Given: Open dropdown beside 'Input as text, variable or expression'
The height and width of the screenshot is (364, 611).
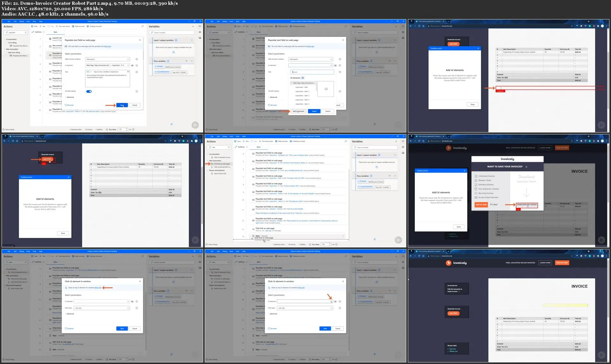Looking at the screenshot, I should [89, 72].
